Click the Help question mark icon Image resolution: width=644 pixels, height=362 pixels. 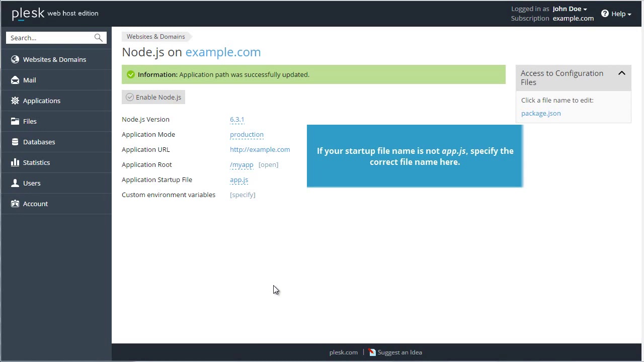[x=605, y=14]
